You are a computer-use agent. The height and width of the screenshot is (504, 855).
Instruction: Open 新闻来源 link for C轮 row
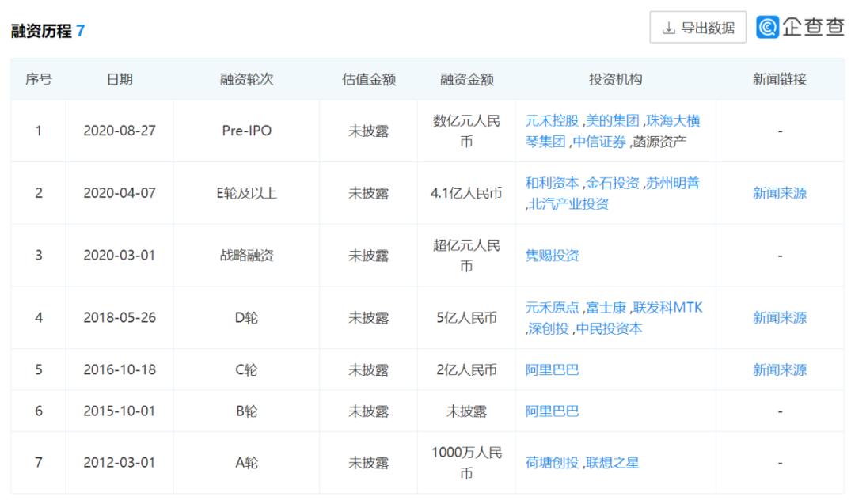tap(779, 369)
